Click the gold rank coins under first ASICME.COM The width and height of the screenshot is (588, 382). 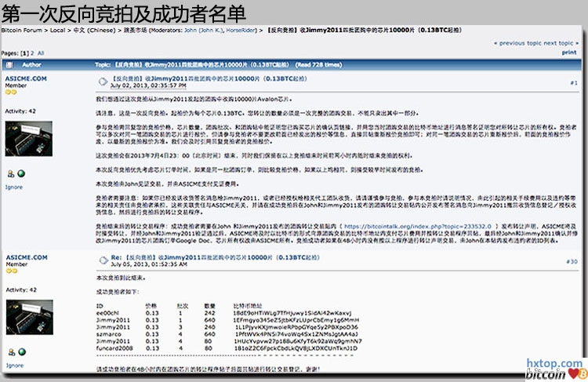(11, 93)
